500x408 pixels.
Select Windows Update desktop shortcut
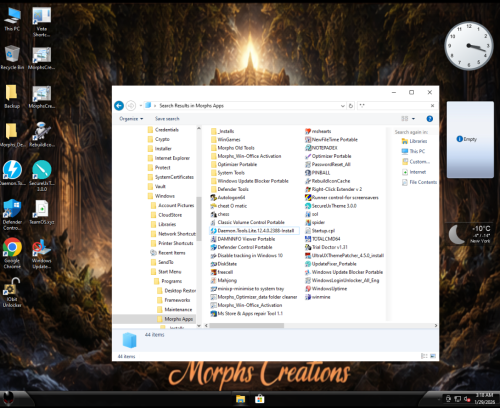pos(42,254)
